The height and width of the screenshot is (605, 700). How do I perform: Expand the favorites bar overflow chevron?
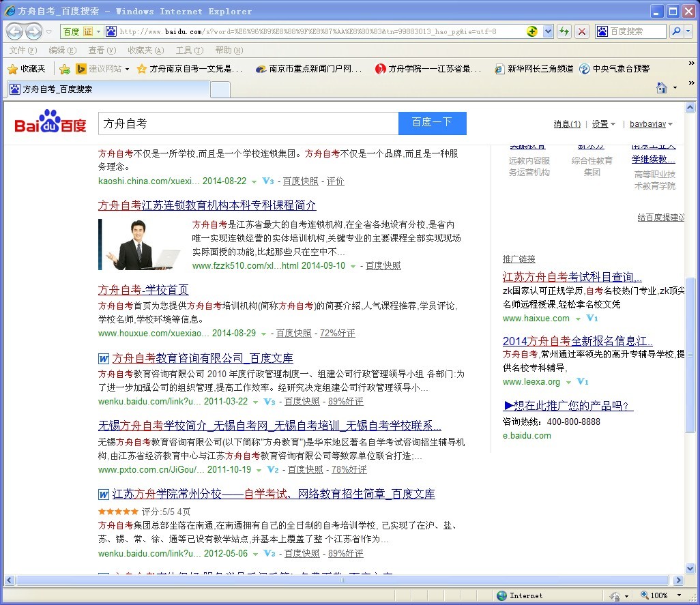point(692,63)
